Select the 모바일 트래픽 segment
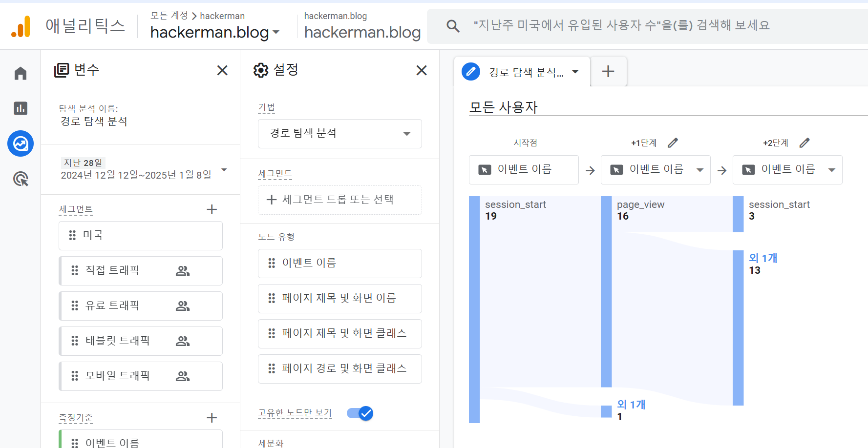Screen dimensions: 868x448 [x=140, y=376]
